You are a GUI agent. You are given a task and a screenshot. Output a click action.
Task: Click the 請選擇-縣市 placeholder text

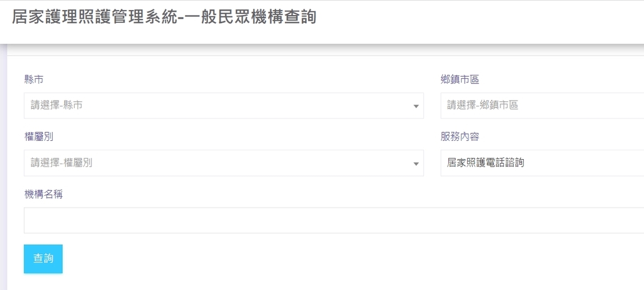[57, 105]
